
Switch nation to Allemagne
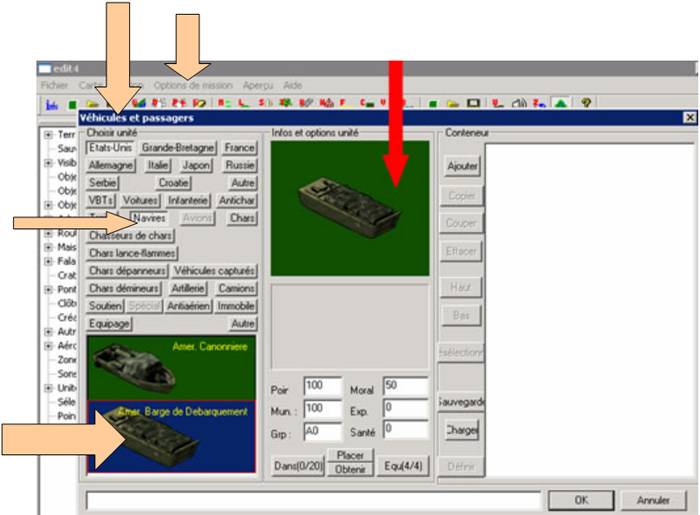[112, 166]
